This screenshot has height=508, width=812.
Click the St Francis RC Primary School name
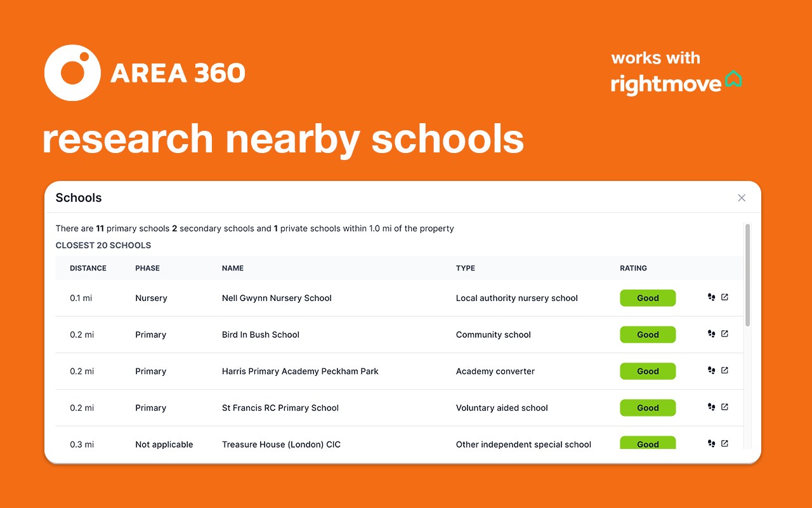(x=280, y=408)
